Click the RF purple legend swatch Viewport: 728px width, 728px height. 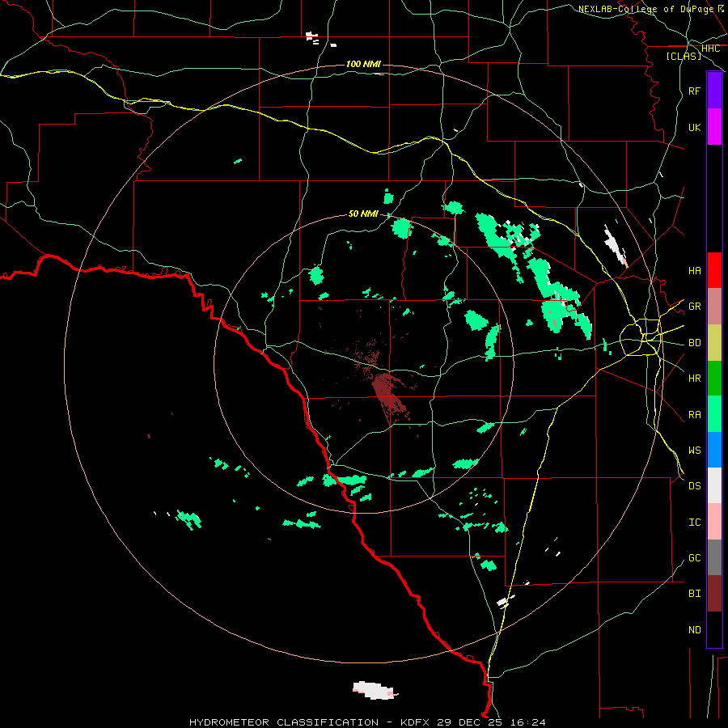point(714,91)
